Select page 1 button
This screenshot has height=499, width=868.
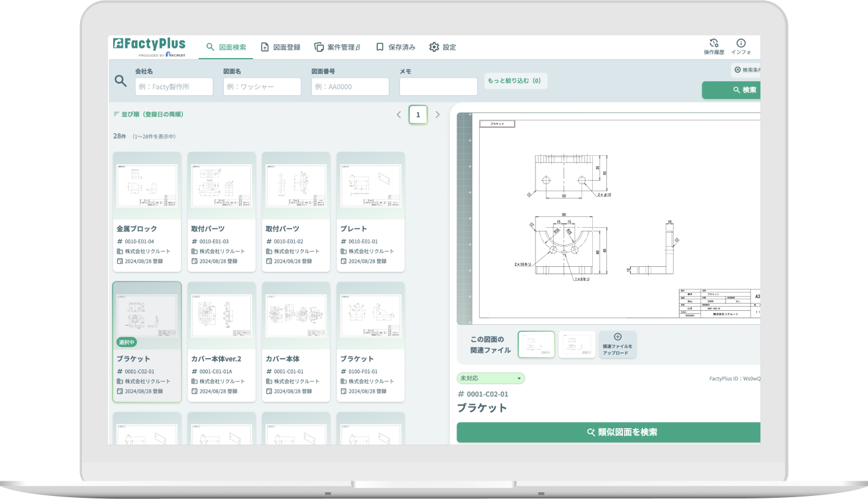click(x=418, y=114)
